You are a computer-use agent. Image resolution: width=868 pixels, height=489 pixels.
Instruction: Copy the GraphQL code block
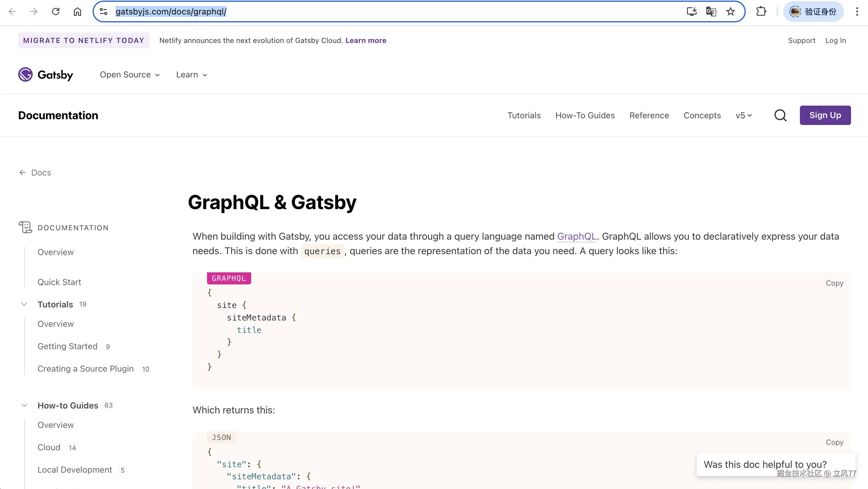[834, 283]
